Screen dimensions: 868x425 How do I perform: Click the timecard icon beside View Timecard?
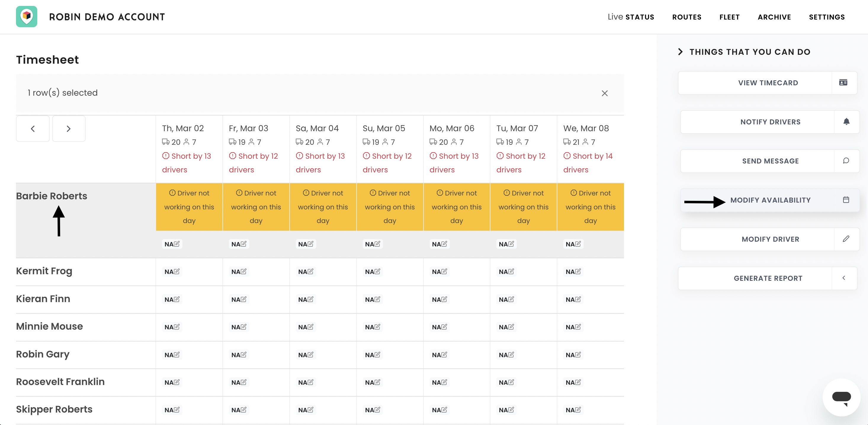[x=843, y=83]
